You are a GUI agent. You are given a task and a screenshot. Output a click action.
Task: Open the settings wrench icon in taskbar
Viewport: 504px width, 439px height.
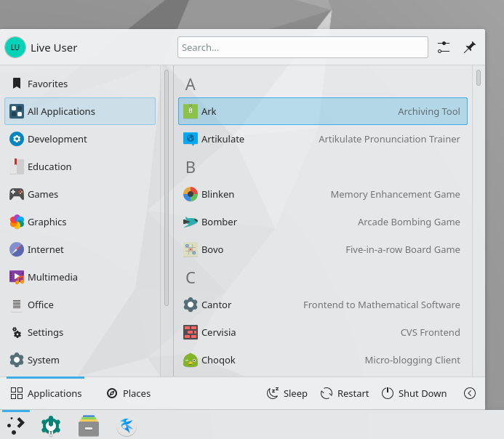point(51,426)
